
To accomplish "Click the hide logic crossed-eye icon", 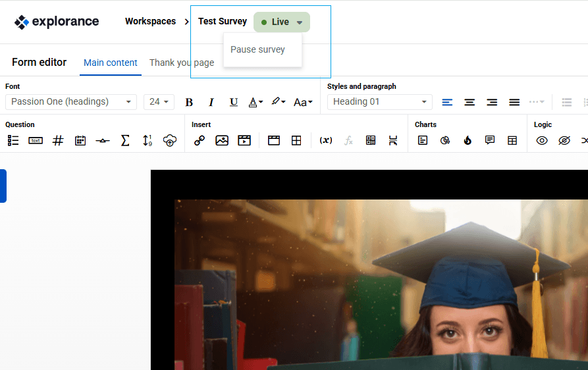I will (564, 141).
